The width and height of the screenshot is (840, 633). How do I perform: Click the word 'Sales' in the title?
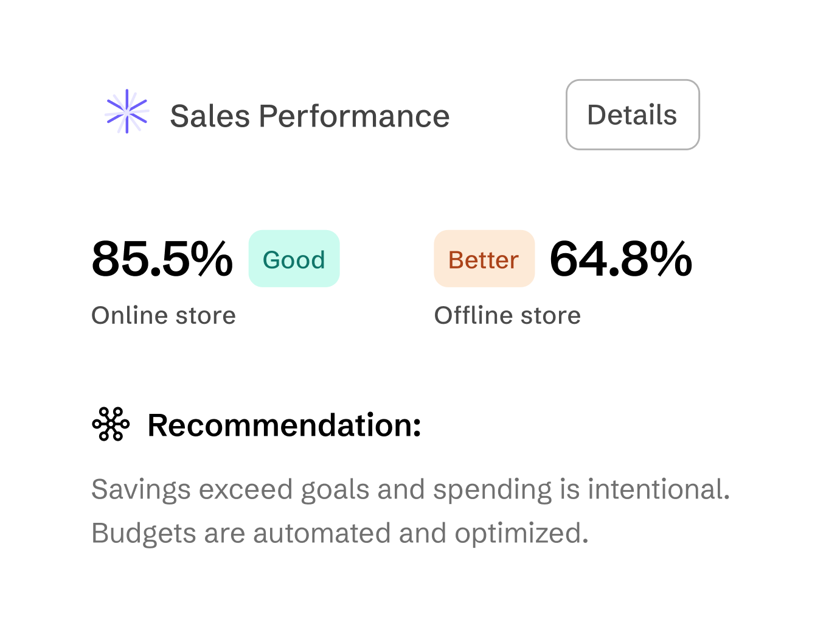click(210, 116)
